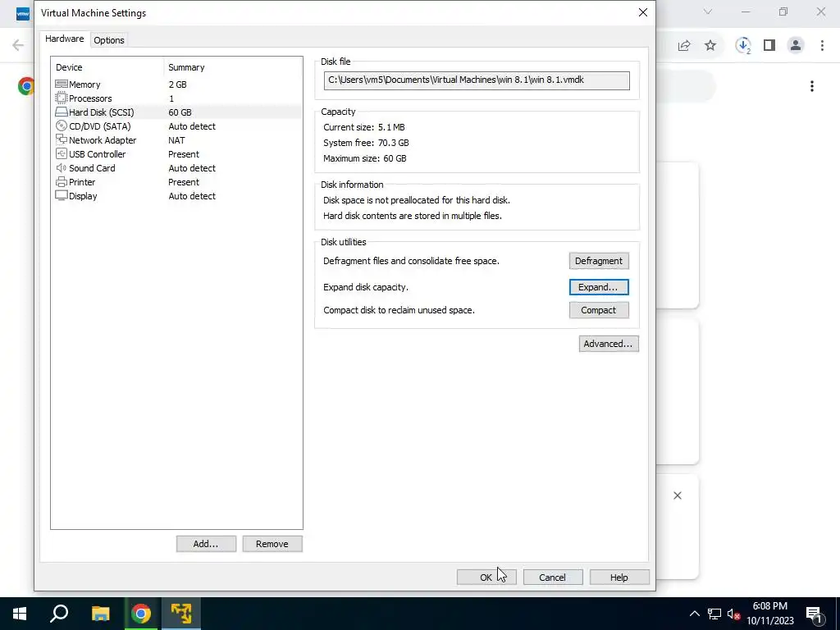Click the Cancel button
The image size is (840, 630).
click(553, 577)
